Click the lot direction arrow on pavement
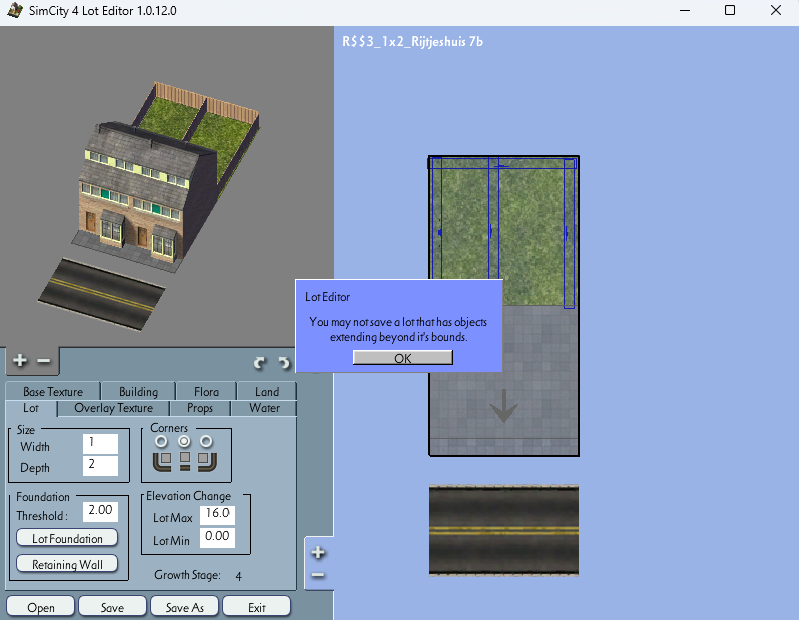799x620 pixels. click(x=503, y=406)
